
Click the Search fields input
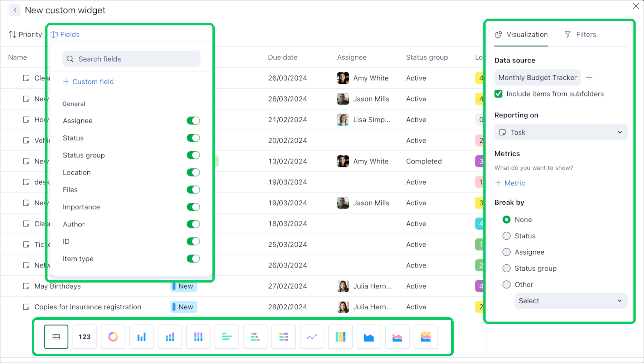131,59
